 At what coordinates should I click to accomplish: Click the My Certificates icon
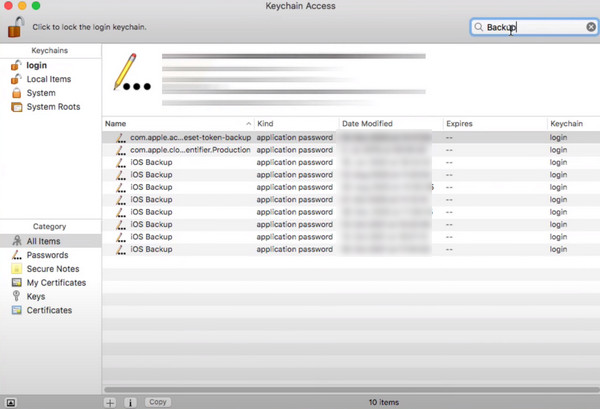(16, 282)
